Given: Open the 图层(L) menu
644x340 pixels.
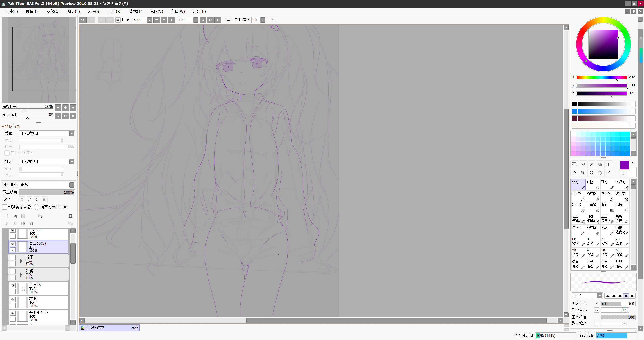Looking at the screenshot, I should (74, 11).
